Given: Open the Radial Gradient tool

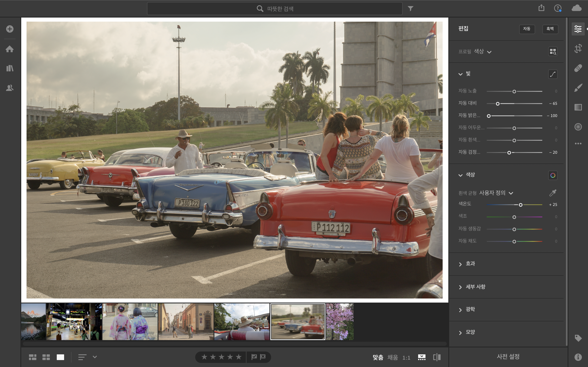Looking at the screenshot, I should 578,127.
